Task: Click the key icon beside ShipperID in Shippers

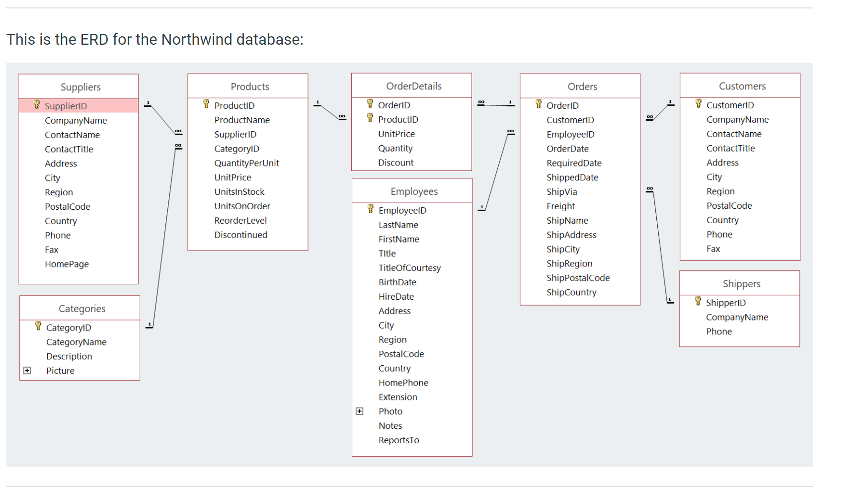Action: [698, 302]
